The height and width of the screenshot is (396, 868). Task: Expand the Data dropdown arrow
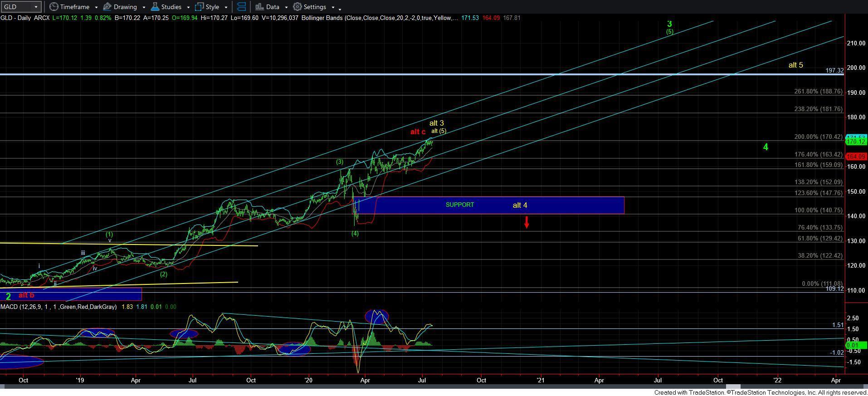tap(286, 7)
